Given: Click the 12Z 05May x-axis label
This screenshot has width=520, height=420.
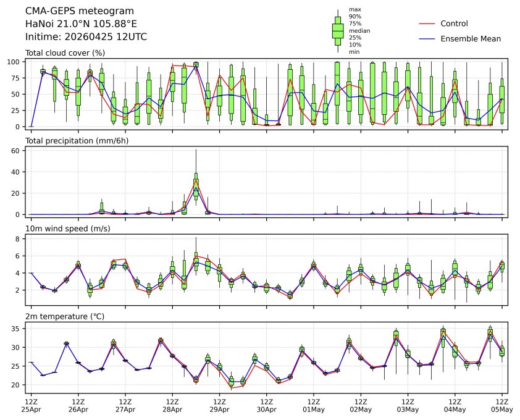Looking at the screenshot, I should (x=501, y=405).
